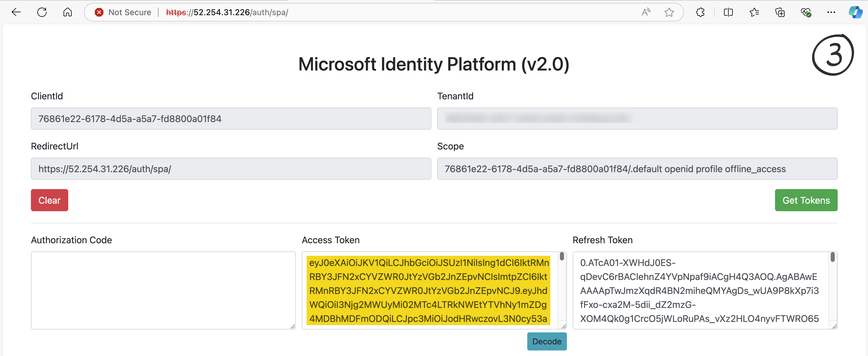Click the blurred TenantId input field
The image size is (868, 356).
coord(637,119)
